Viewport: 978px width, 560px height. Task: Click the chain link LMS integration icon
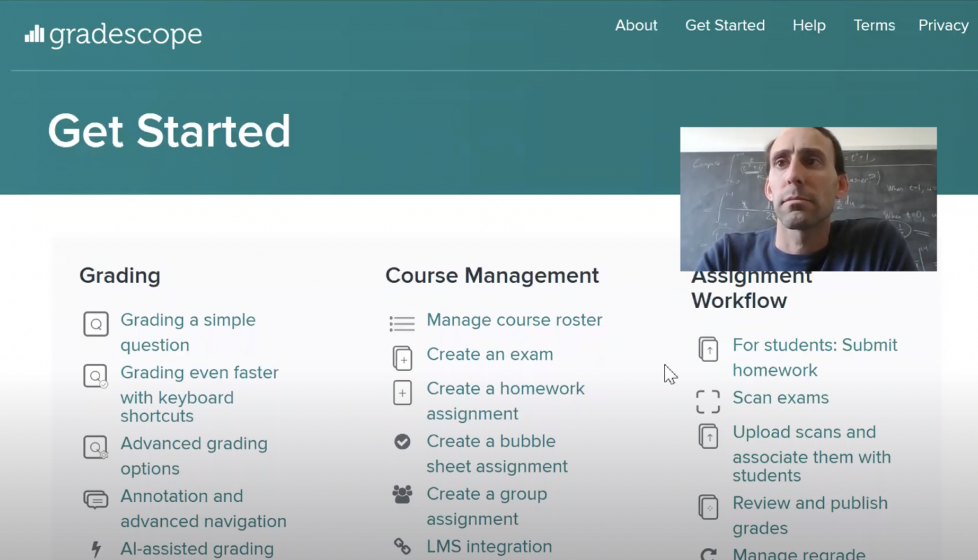pyautogui.click(x=402, y=546)
